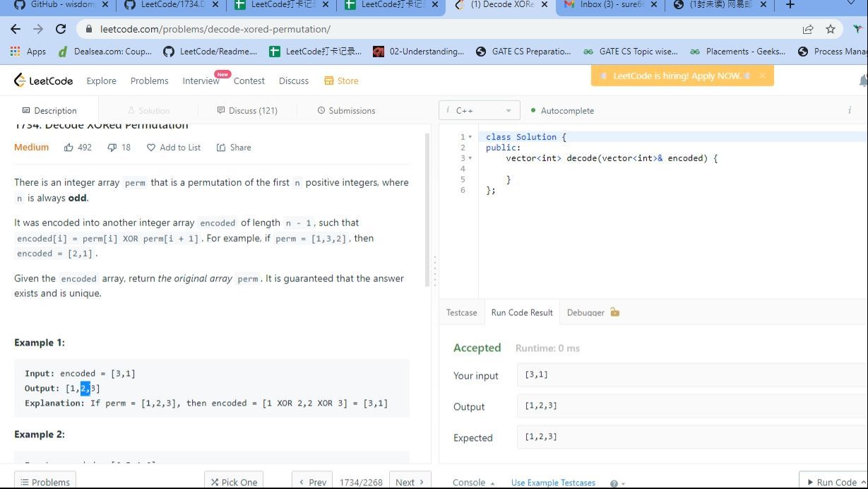868x489 pixels.
Task: Go to the Next problem
Action: [410, 482]
